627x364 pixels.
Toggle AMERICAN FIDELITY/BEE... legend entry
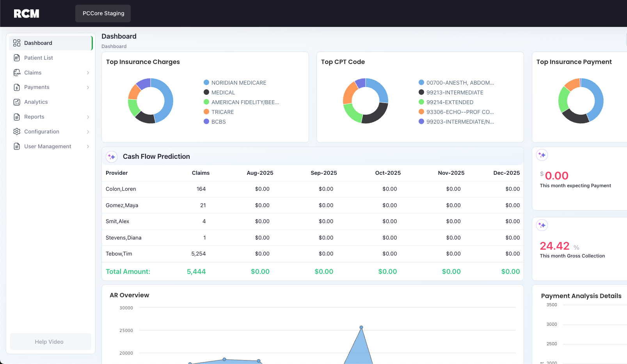tap(242, 102)
